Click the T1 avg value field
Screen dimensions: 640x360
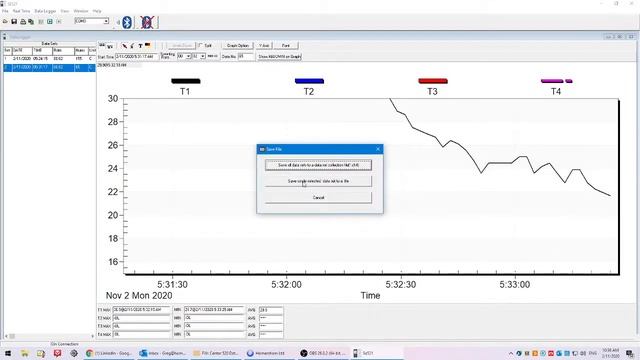(x=271, y=310)
